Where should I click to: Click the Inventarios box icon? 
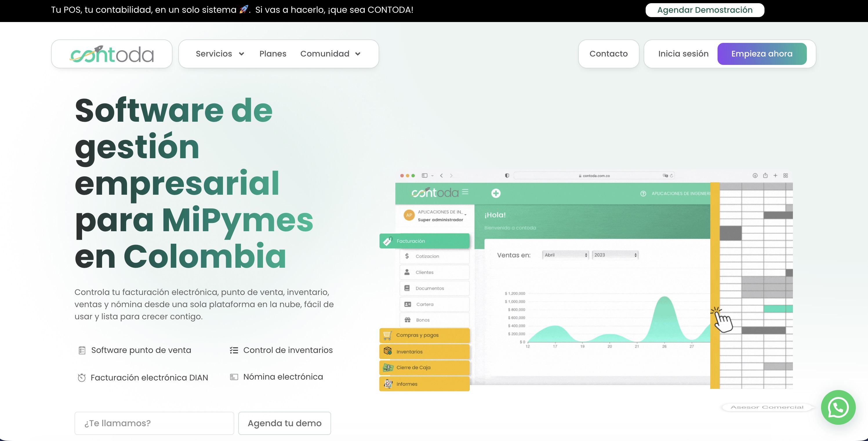coord(388,351)
